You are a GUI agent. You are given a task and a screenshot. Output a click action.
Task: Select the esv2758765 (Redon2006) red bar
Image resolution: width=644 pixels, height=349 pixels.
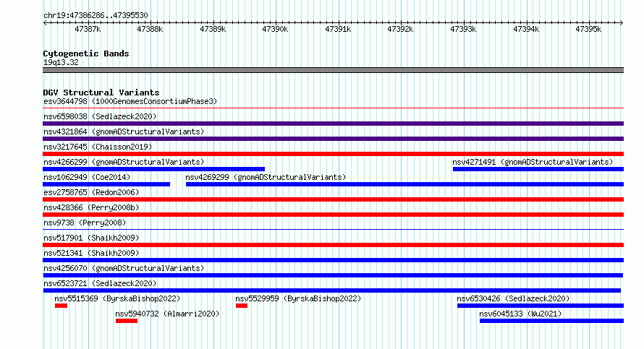[x=333, y=199]
